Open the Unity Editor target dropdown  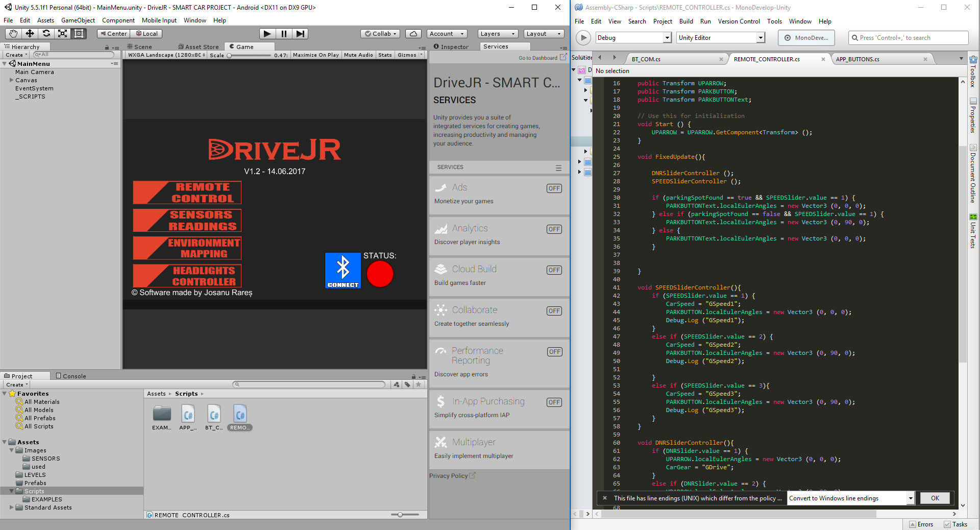pos(721,38)
